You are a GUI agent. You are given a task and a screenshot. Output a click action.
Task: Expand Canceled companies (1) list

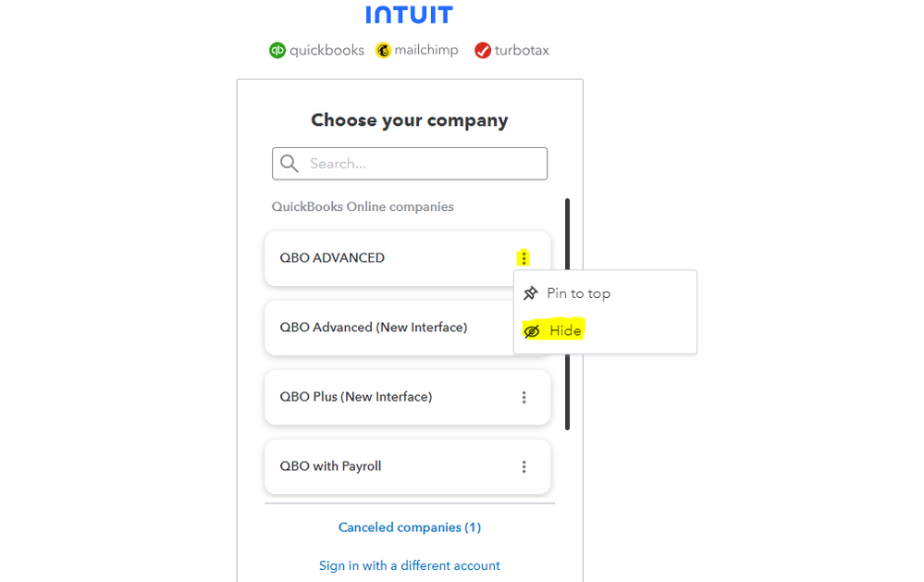(410, 527)
